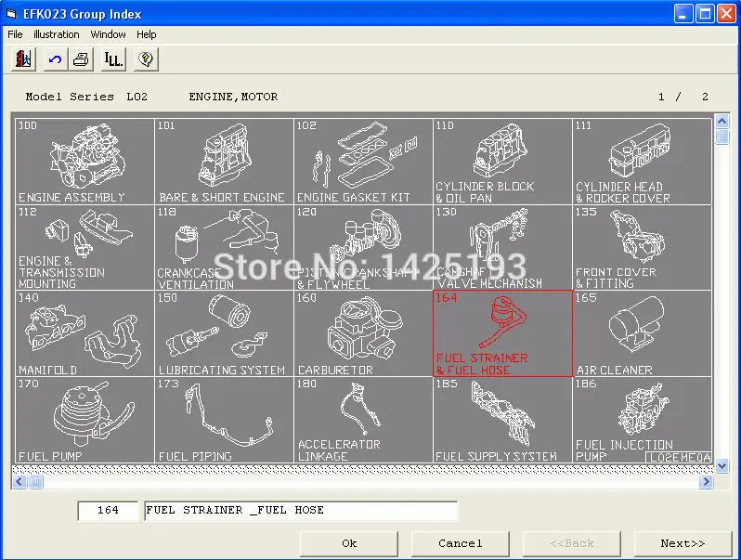
Task: Select group 135 Front Cover & Fitting
Action: (643, 248)
